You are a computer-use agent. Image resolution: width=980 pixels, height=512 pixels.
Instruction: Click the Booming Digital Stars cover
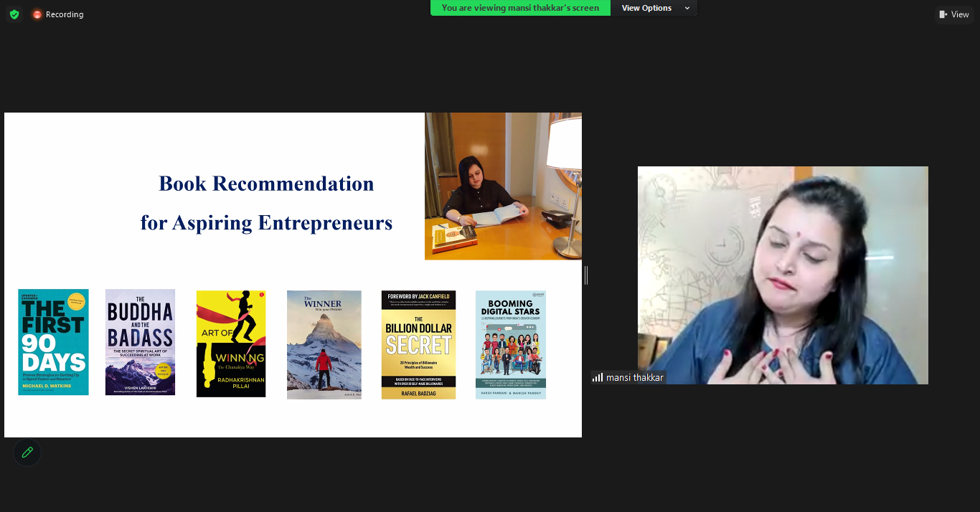(x=511, y=345)
